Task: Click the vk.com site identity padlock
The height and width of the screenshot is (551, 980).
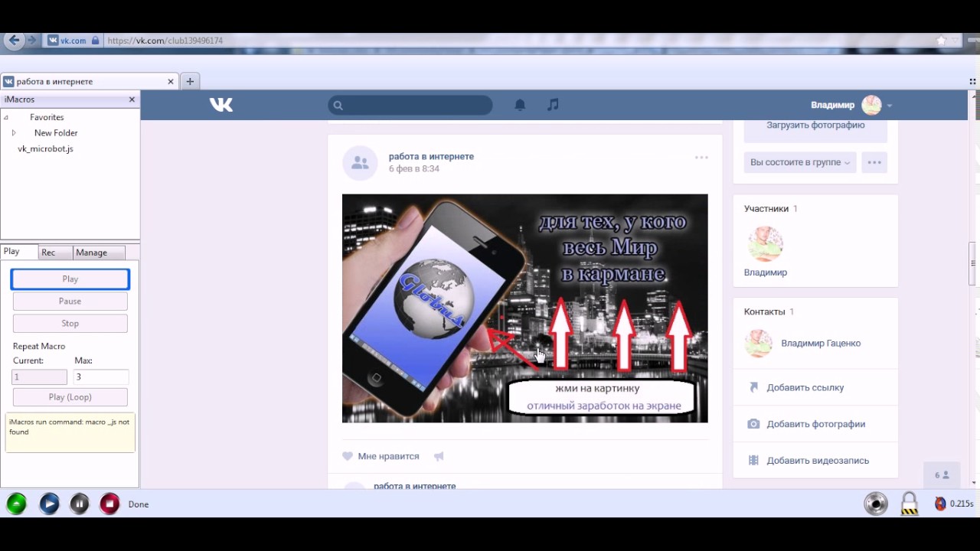Action: [95, 41]
